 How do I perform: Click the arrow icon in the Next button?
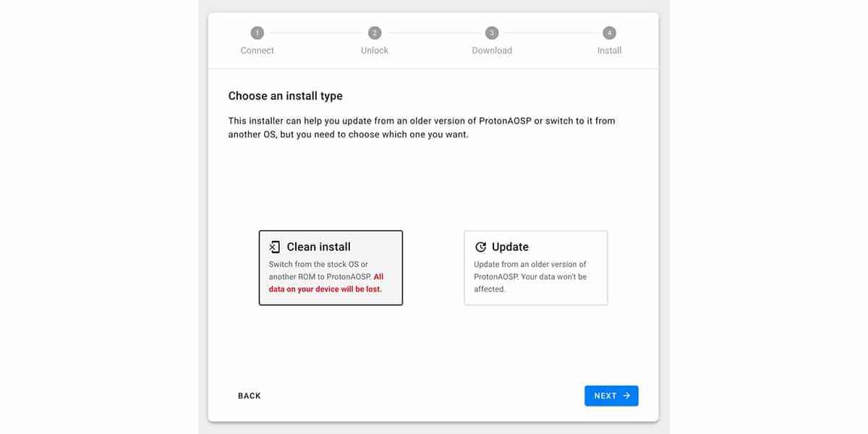click(x=626, y=396)
